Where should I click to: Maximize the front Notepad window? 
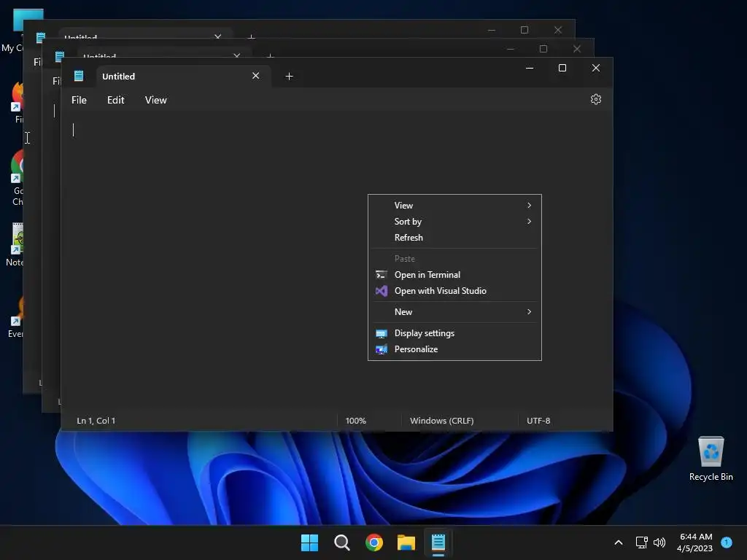(x=562, y=68)
